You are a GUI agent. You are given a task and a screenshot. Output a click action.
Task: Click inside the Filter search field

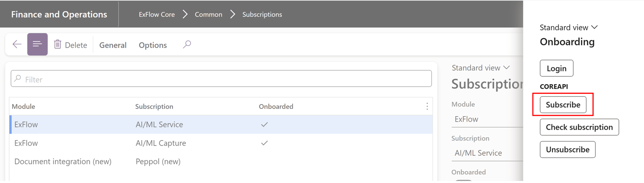tap(221, 79)
